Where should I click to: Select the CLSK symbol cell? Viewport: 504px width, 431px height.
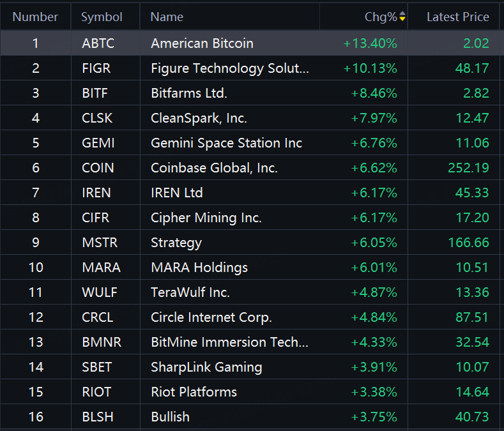[97, 118]
